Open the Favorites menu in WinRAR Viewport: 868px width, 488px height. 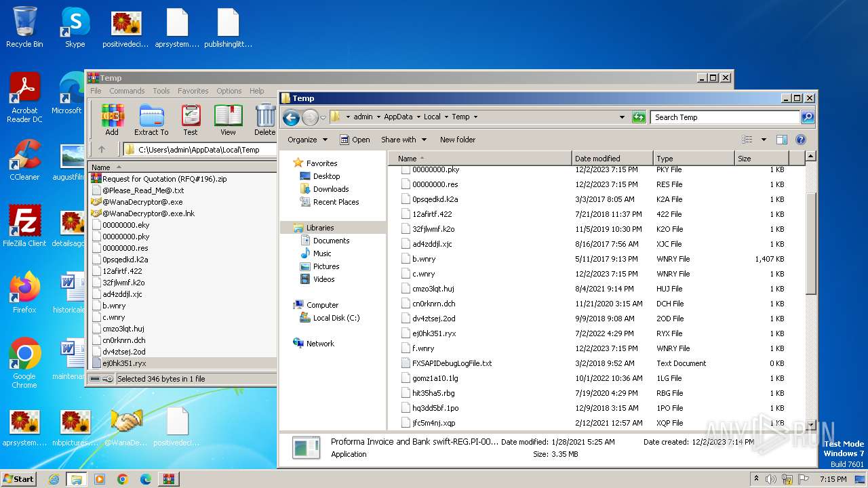coord(193,91)
